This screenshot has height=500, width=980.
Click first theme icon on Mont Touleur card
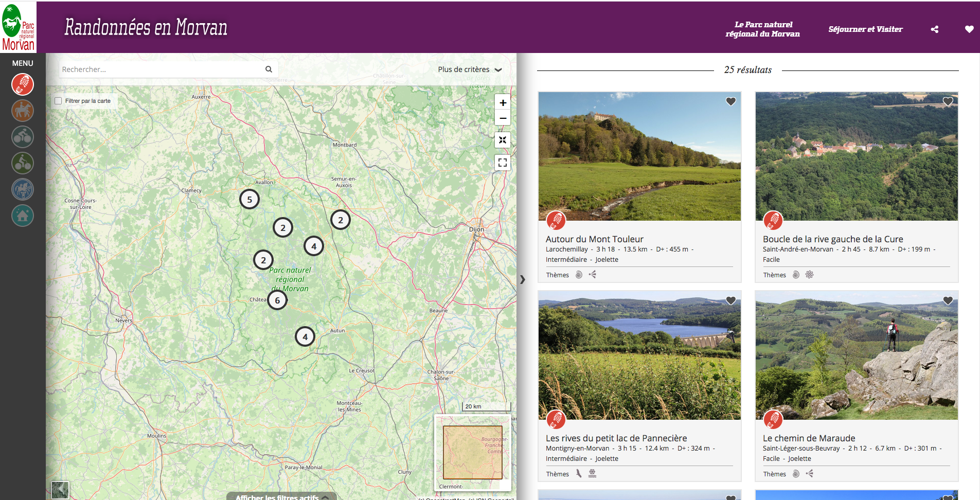click(x=579, y=275)
